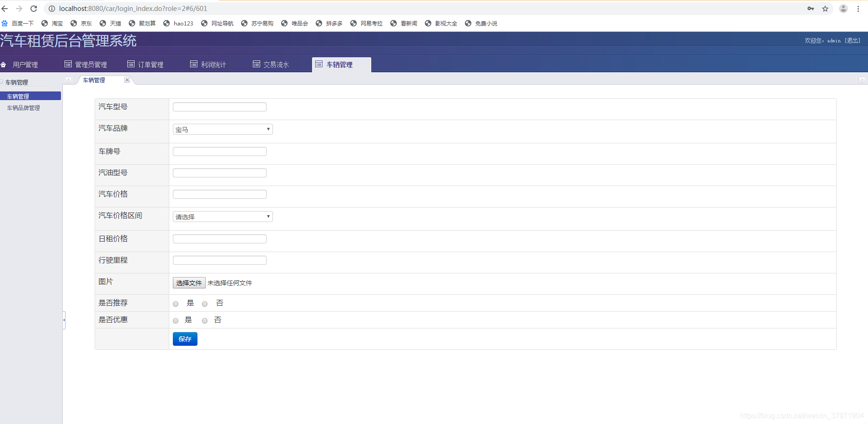Open the 网址导航 bookmark
This screenshot has height=424, width=868.
click(217, 23)
